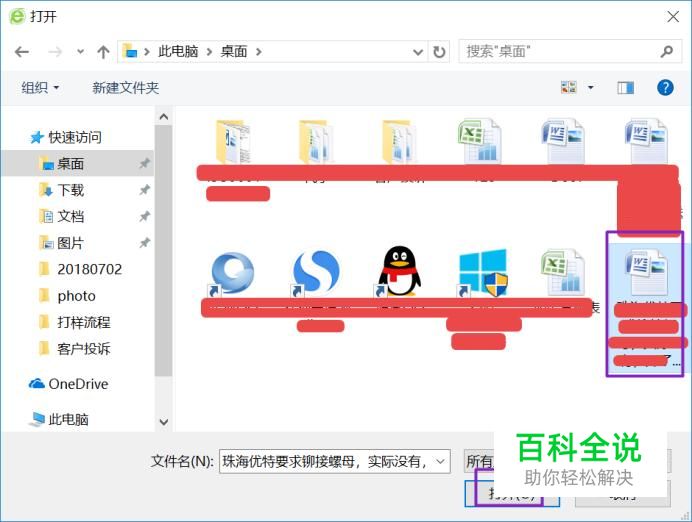Open 图片 in the navigation pane
The height and width of the screenshot is (522, 692).
tap(62, 243)
